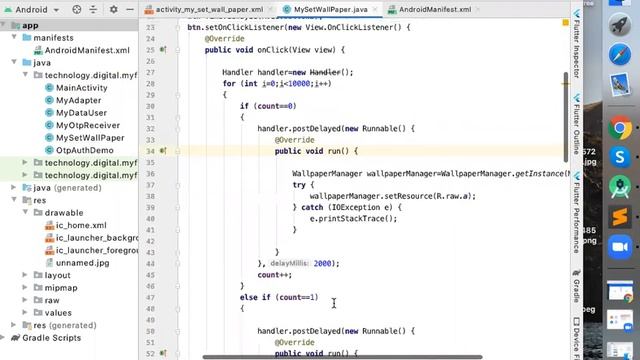Image resolution: width=640 pixels, height=360 pixels.
Task: Open Android Studio from the Dock
Action: 620,187
